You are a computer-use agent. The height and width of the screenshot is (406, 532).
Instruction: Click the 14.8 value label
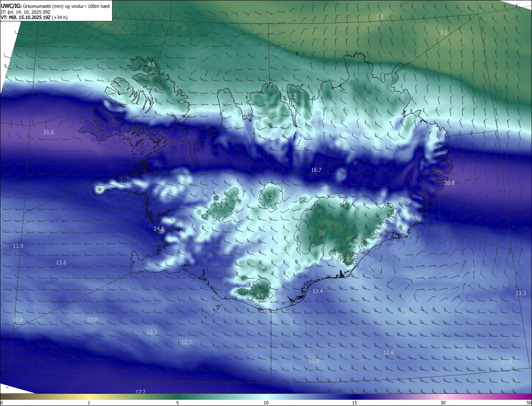coord(159,229)
